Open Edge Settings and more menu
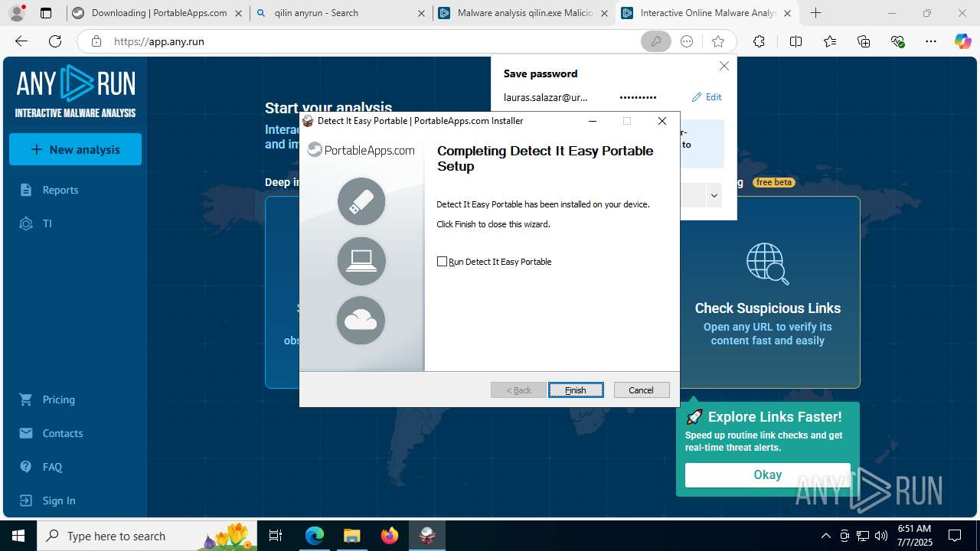The image size is (980, 551). 931,41
